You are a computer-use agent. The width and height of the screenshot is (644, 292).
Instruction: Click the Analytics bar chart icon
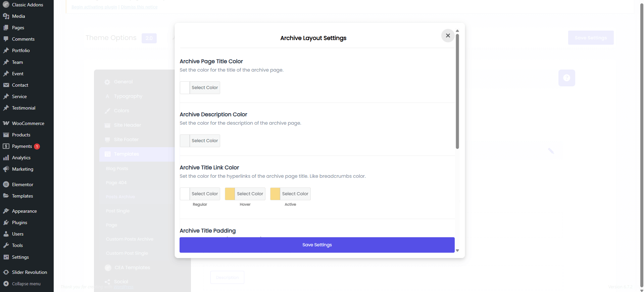[x=6, y=158]
